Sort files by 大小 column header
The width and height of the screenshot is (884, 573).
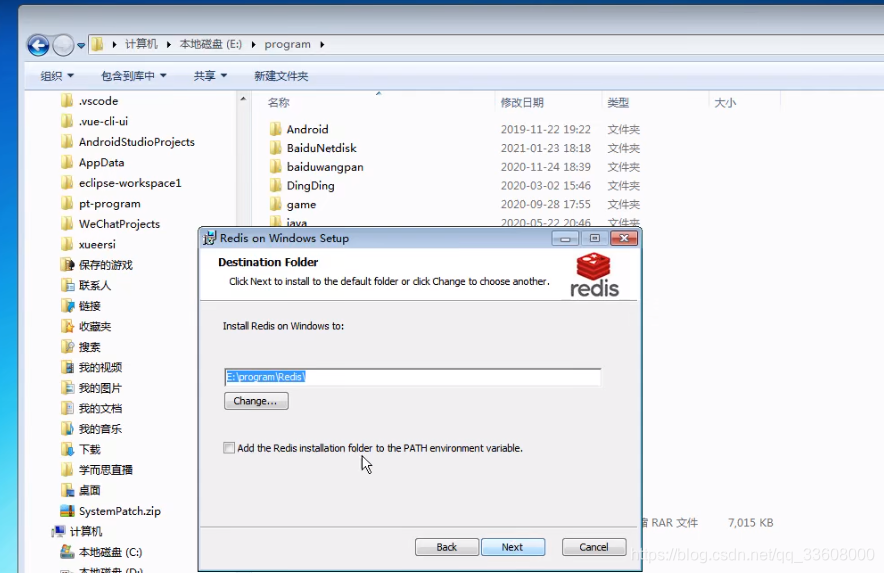(x=725, y=103)
